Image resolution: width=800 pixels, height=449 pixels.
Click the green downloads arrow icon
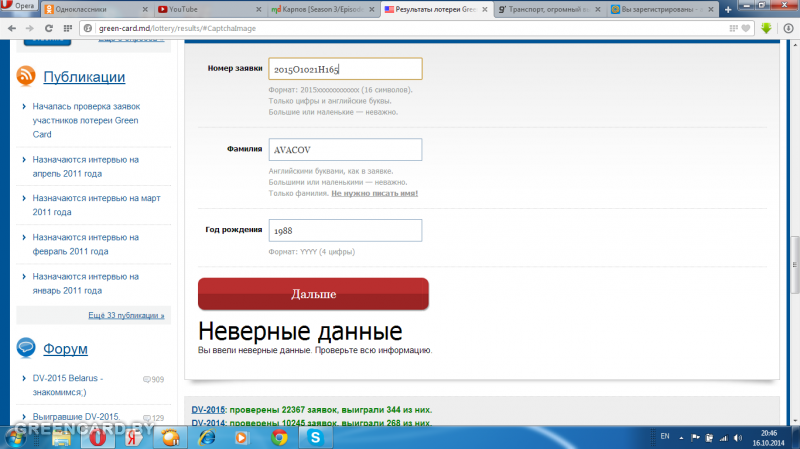click(x=766, y=27)
